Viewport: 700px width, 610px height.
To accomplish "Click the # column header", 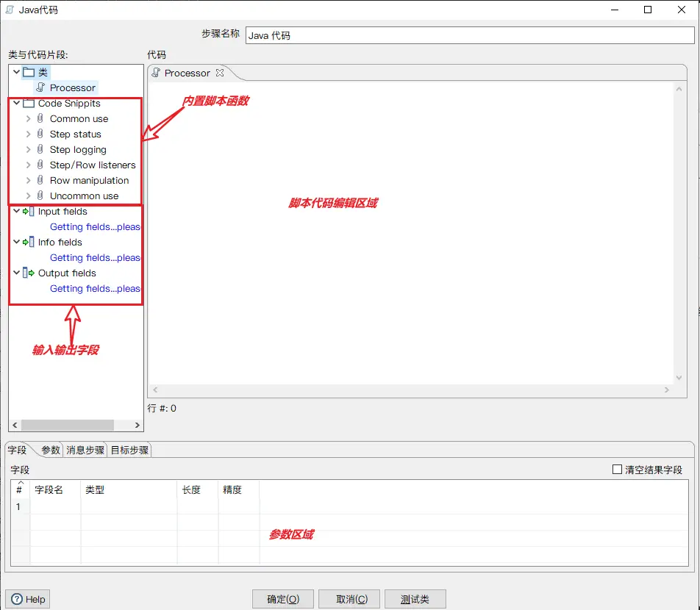I will pyautogui.click(x=20, y=489).
